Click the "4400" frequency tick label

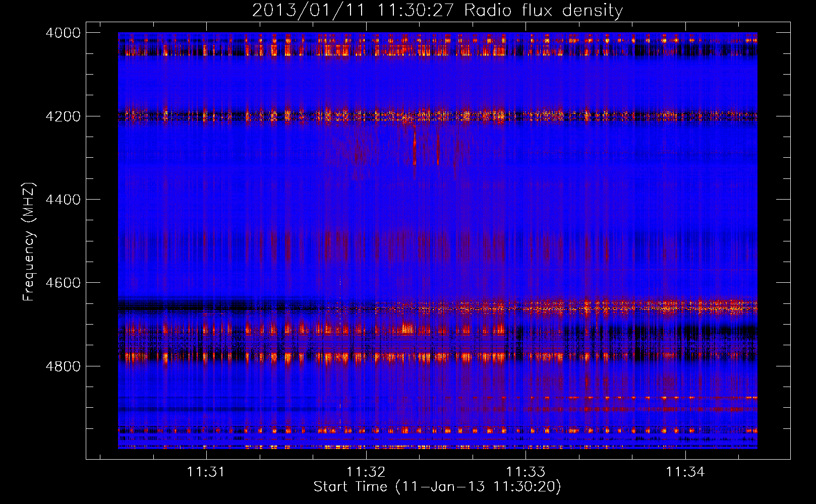click(x=63, y=200)
